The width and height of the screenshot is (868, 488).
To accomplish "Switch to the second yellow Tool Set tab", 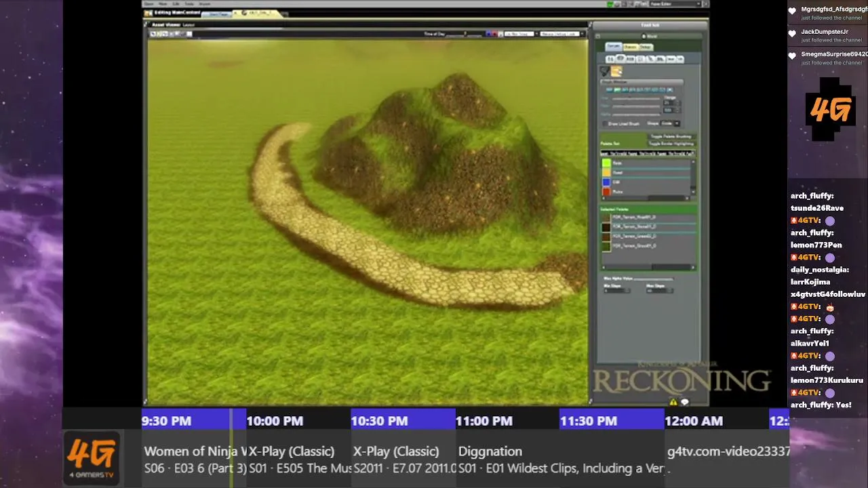I will tap(630, 46).
